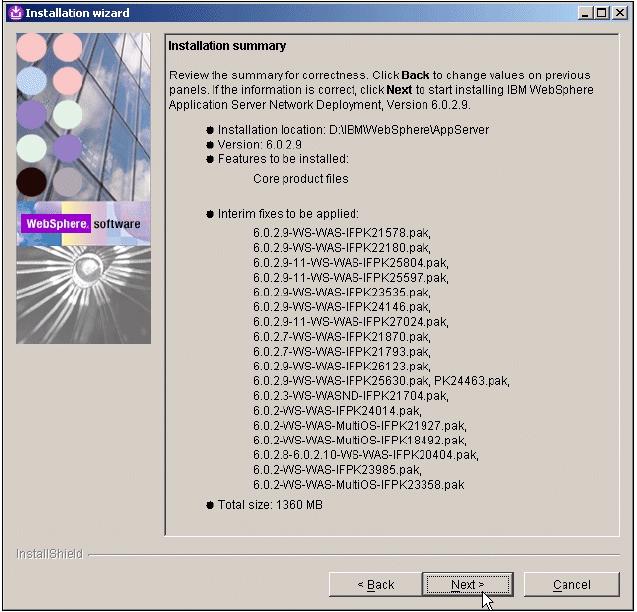Select 6.0.2.9-WS-WAS-IFPK24146.pak entry
Image resolution: width=637 pixels, height=612 pixels.
(342, 307)
